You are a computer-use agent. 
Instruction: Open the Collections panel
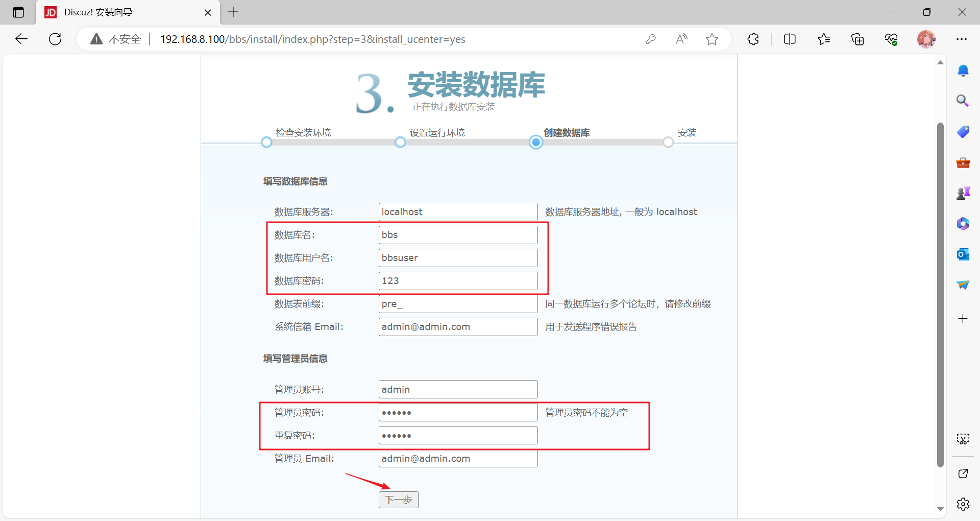857,39
